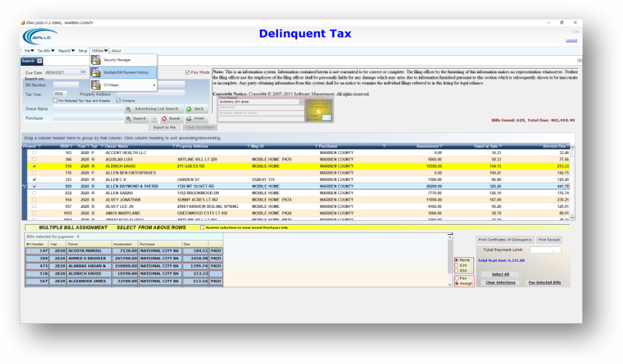
Task: Click the red Reset icon
Action: click(164, 118)
